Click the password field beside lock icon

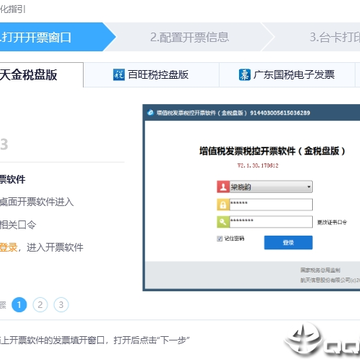[271, 204]
